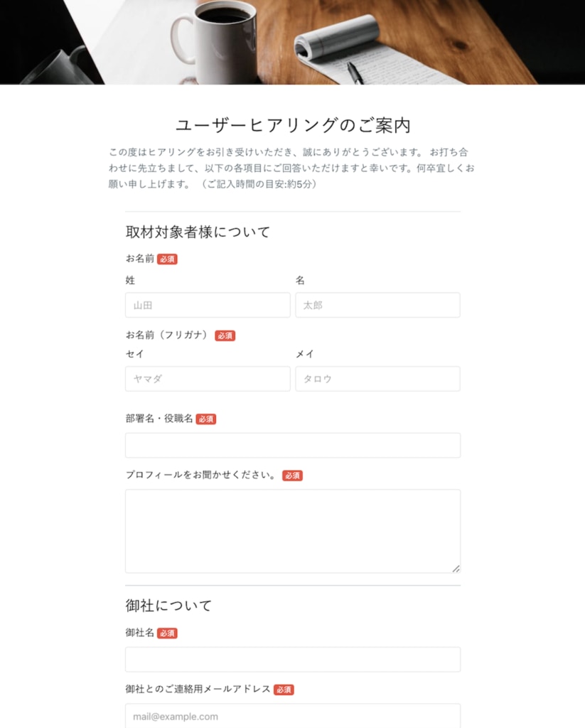Click the 必須 badge beside 御社名

167,633
